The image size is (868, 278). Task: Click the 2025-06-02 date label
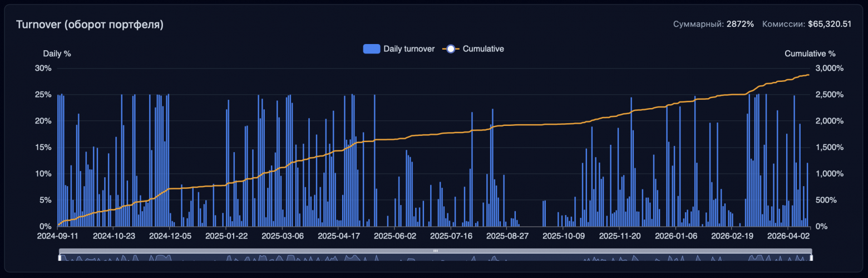pos(395,236)
